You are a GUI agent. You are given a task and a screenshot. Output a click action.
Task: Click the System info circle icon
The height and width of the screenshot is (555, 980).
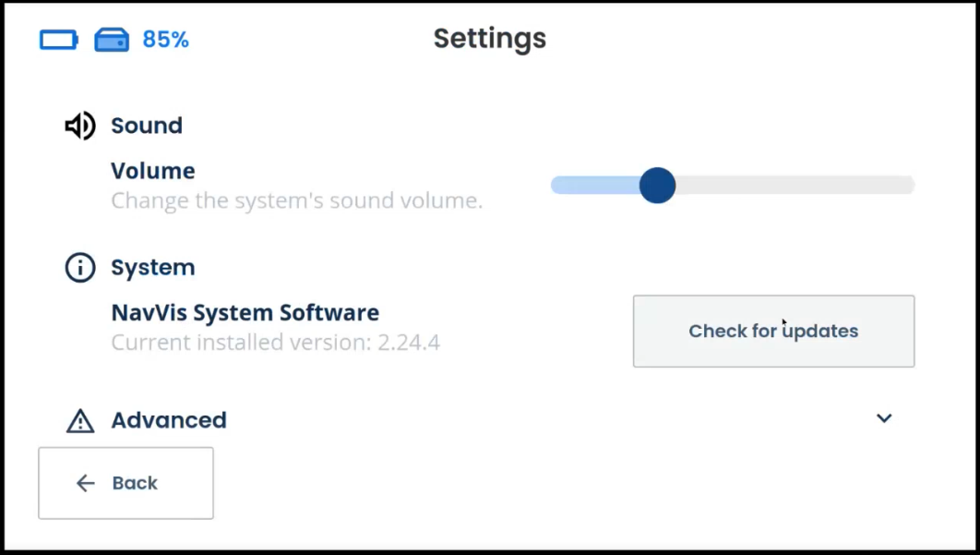80,268
